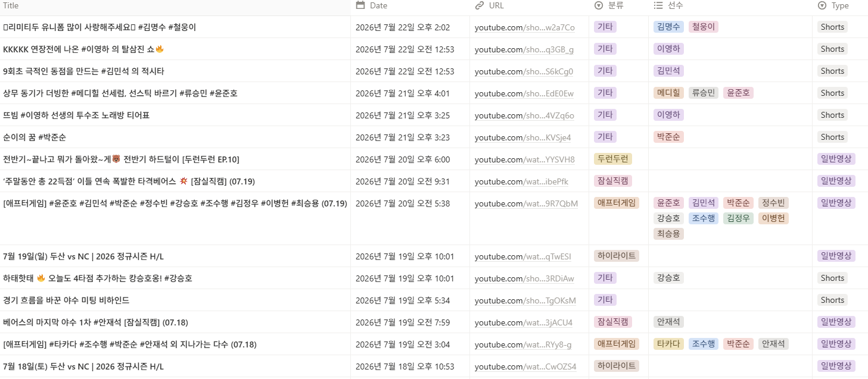Select title '7월 19일(일) 두산 vs NC'

[83, 257]
